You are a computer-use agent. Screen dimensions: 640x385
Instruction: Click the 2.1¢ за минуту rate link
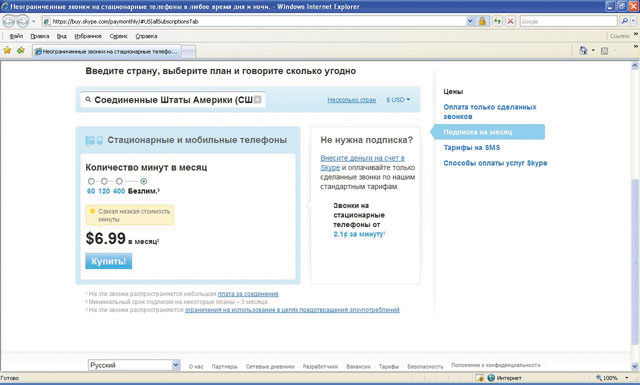point(358,234)
